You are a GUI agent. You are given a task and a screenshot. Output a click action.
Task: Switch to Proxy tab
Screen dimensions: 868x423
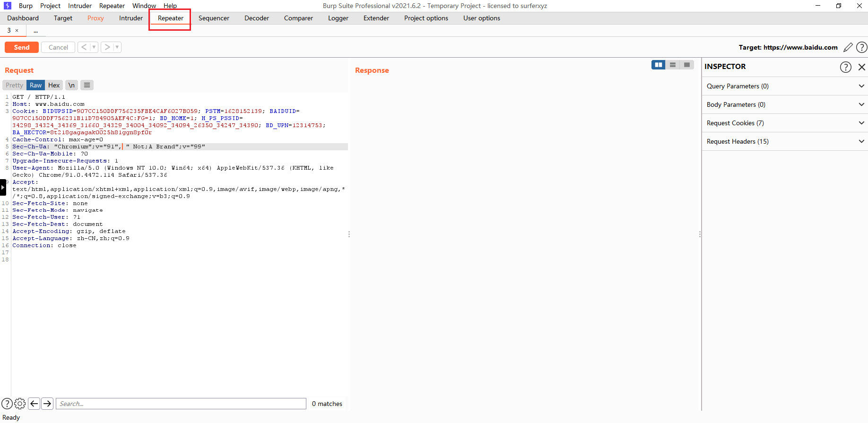(95, 18)
